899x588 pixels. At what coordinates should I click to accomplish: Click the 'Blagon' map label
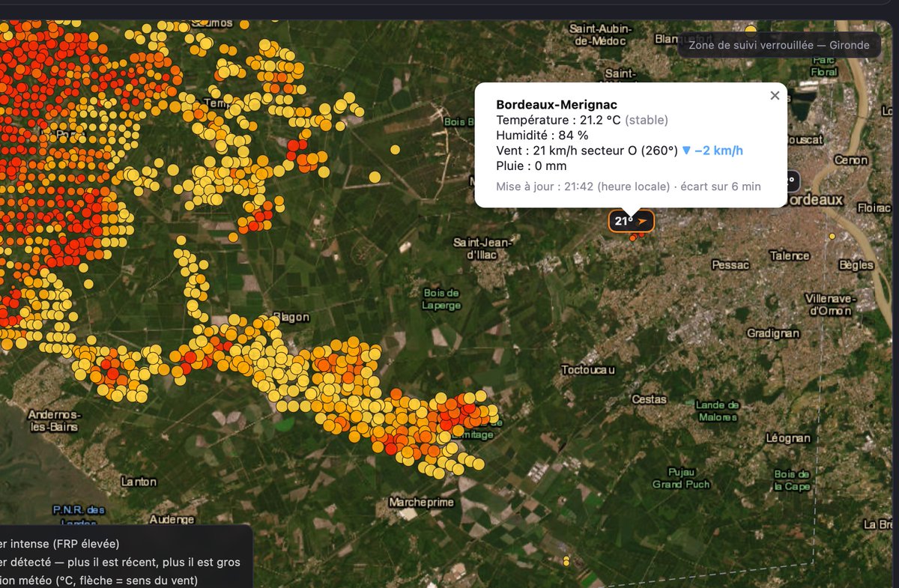[x=291, y=317]
